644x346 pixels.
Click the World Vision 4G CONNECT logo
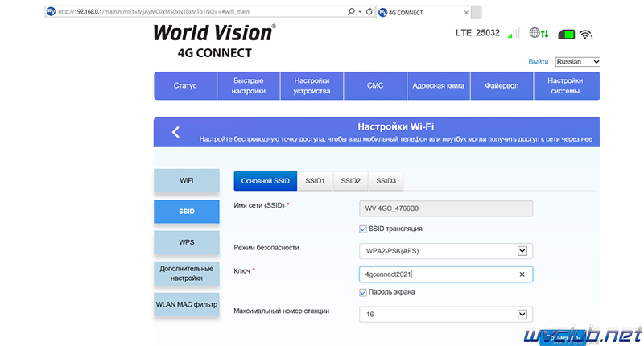214,41
